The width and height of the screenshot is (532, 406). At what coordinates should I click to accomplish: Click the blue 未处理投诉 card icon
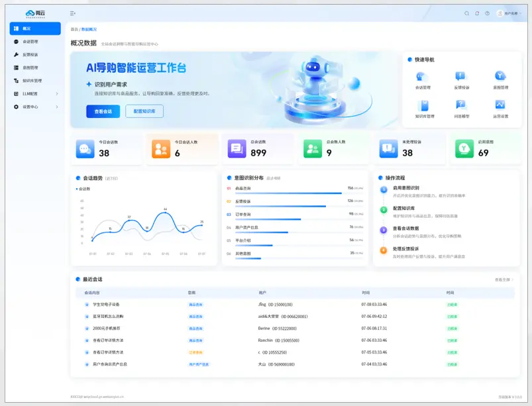[388, 149]
